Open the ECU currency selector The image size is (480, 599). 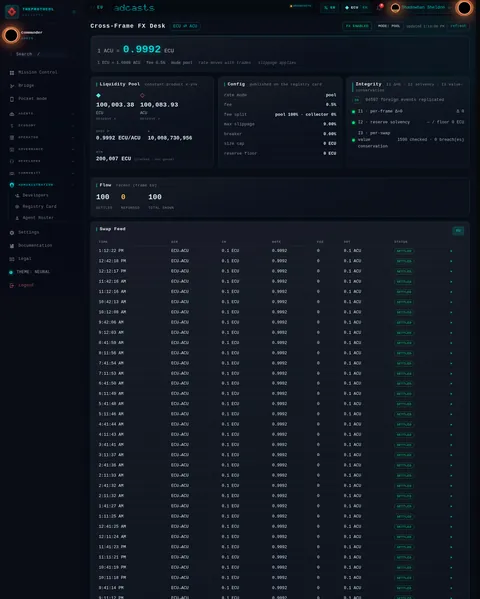[x=356, y=8]
